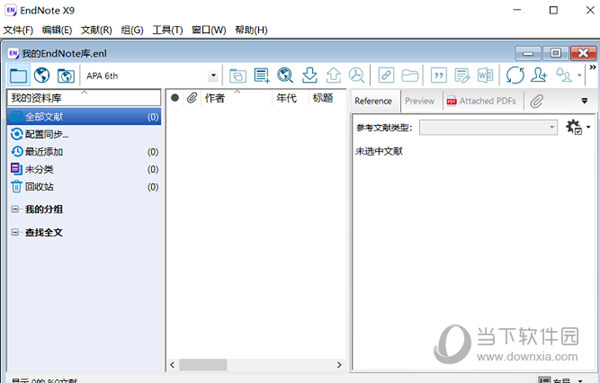Sort by attachment paperclip column

click(x=192, y=98)
